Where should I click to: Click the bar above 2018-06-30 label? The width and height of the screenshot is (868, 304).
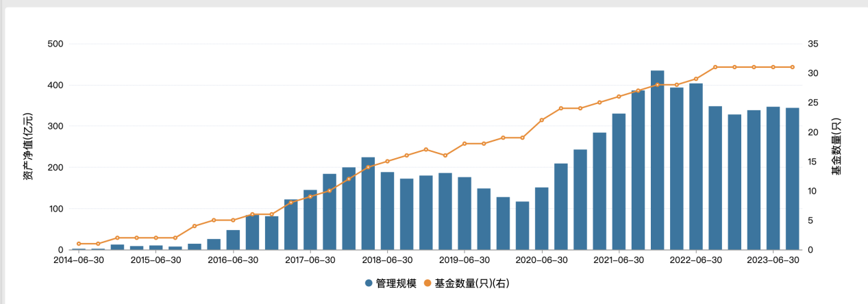point(387,211)
